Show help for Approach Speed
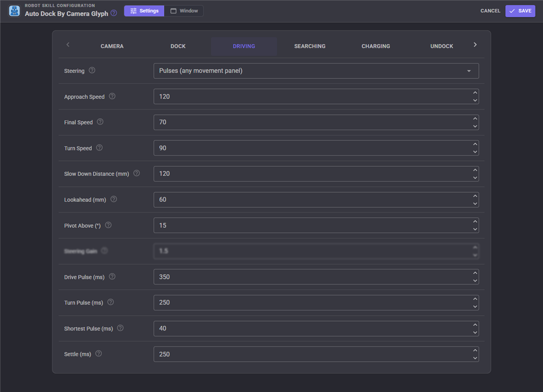 [x=112, y=96]
